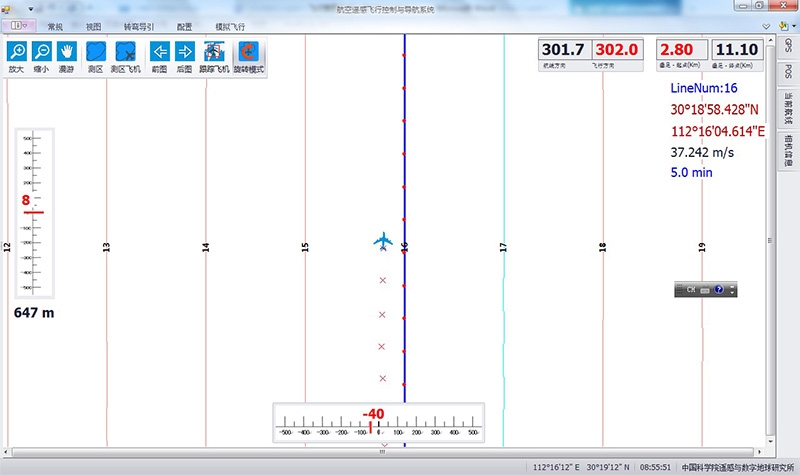The image size is (800, 475).
Task: Click the 测区 survey area icon
Action: 96,57
